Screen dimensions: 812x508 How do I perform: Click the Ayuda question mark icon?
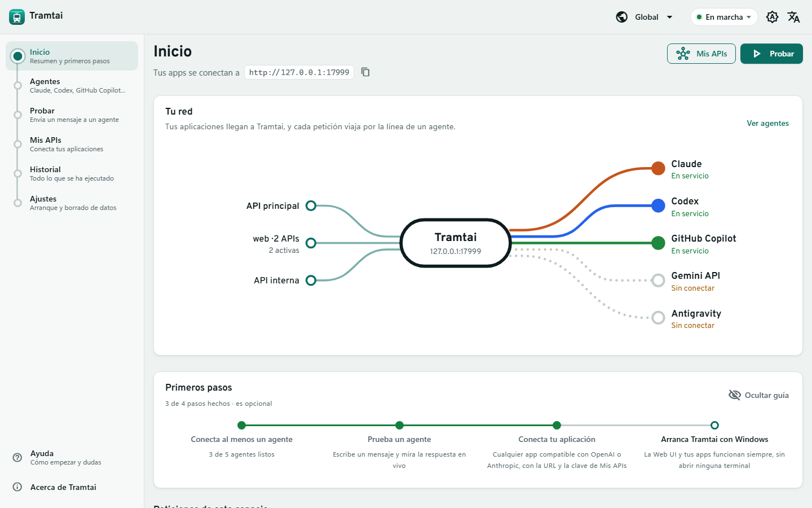point(17,458)
